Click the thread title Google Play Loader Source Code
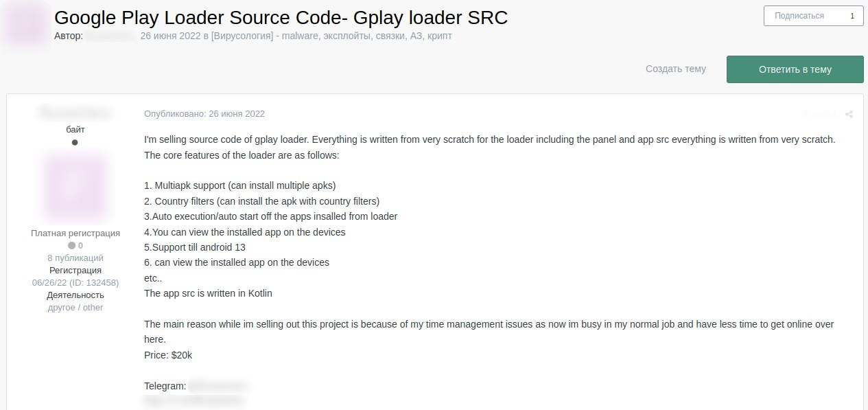Image resolution: width=868 pixels, height=410 pixels. pos(281,18)
